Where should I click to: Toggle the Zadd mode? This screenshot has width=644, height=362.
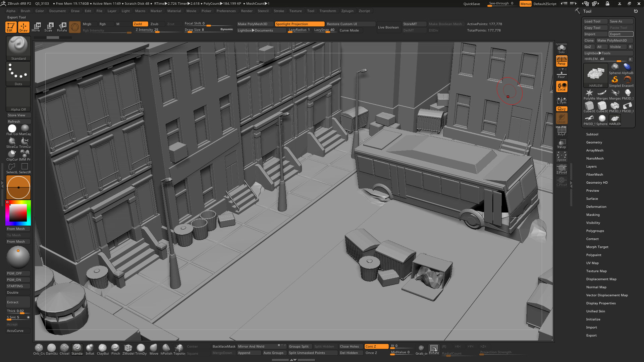pos(140,24)
